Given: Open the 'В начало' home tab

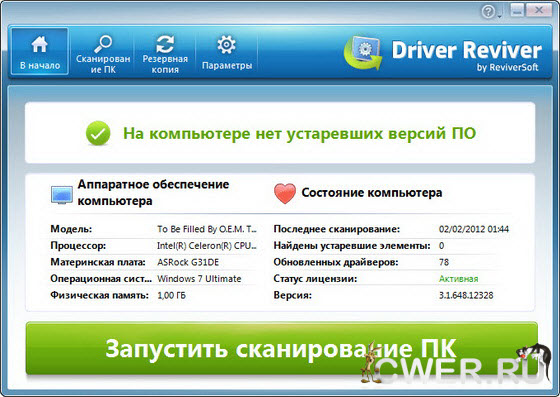Looking at the screenshot, I should pos(40,51).
